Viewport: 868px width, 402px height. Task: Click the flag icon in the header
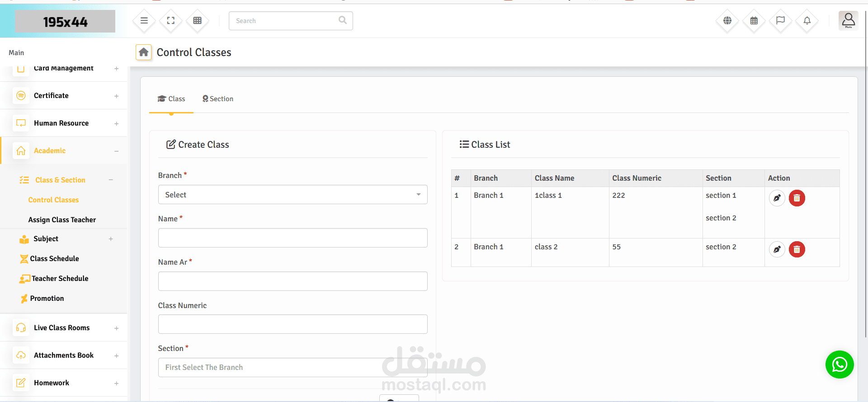point(781,21)
